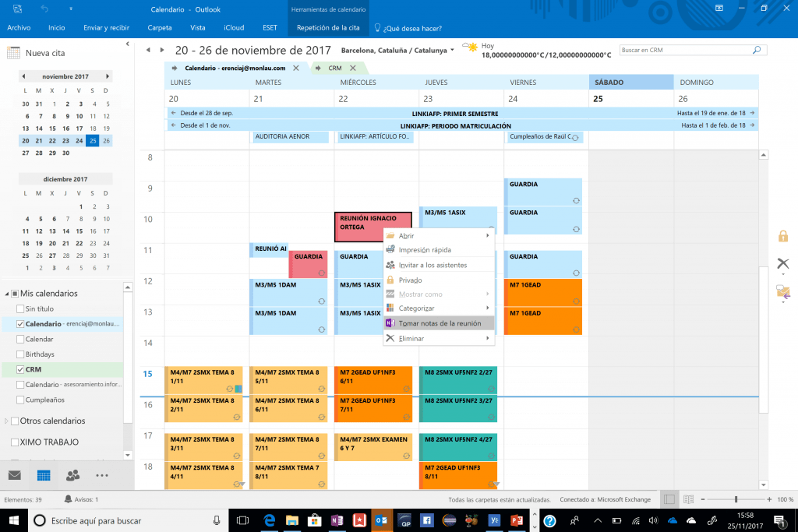
Task: Click the Task View taskbar icon
Action: [243, 520]
